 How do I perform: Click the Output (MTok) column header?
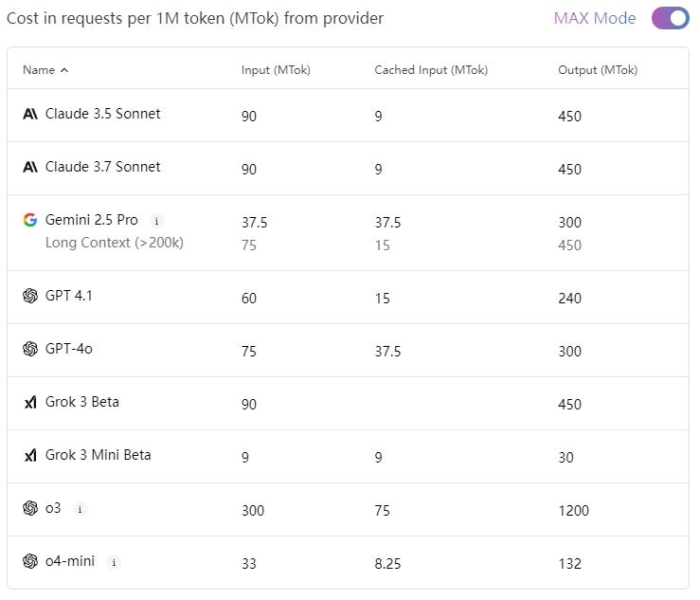tap(598, 70)
